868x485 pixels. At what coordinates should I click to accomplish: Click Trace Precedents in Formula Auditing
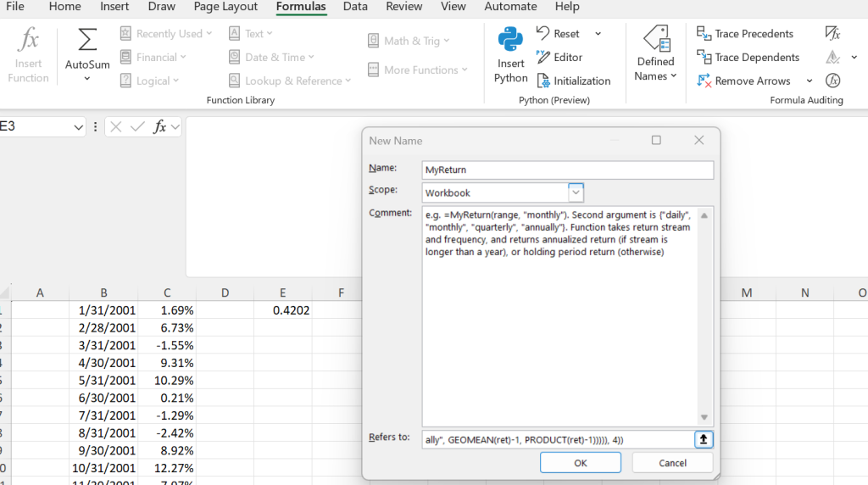745,34
